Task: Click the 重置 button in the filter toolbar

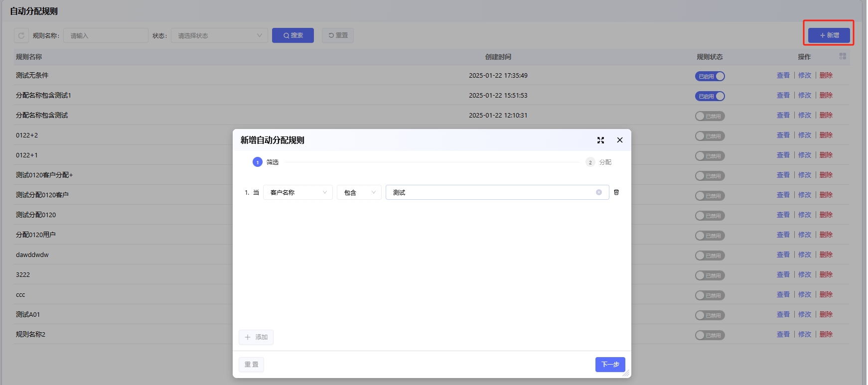Action: [x=338, y=35]
